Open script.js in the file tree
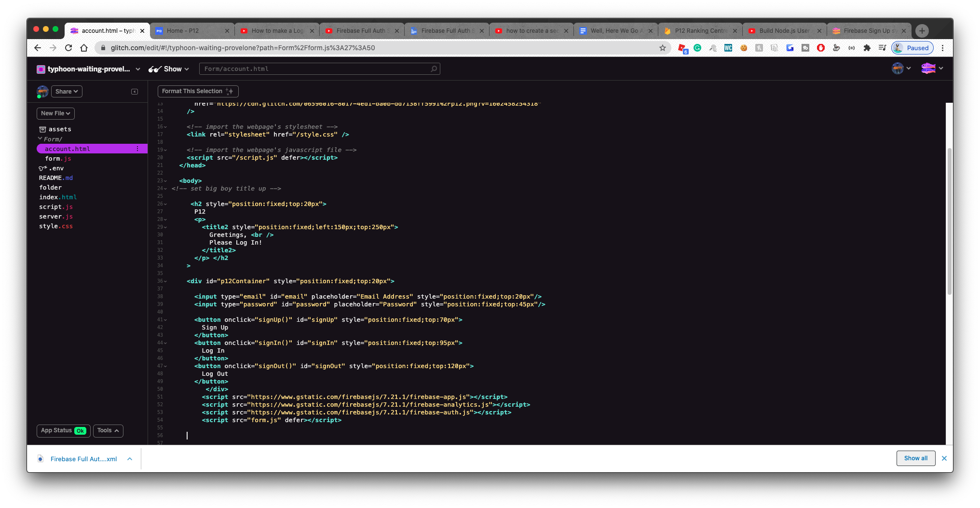This screenshot has height=508, width=980. pyautogui.click(x=56, y=207)
